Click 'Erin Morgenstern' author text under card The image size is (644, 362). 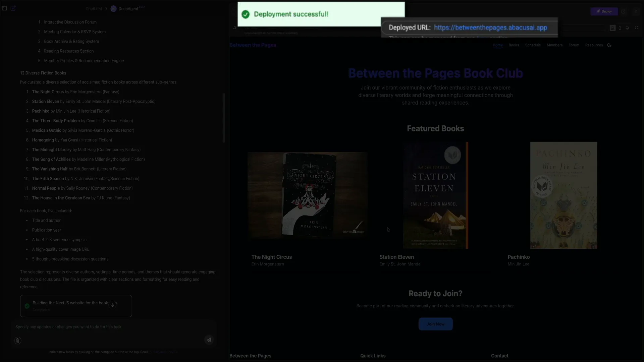pos(268,264)
